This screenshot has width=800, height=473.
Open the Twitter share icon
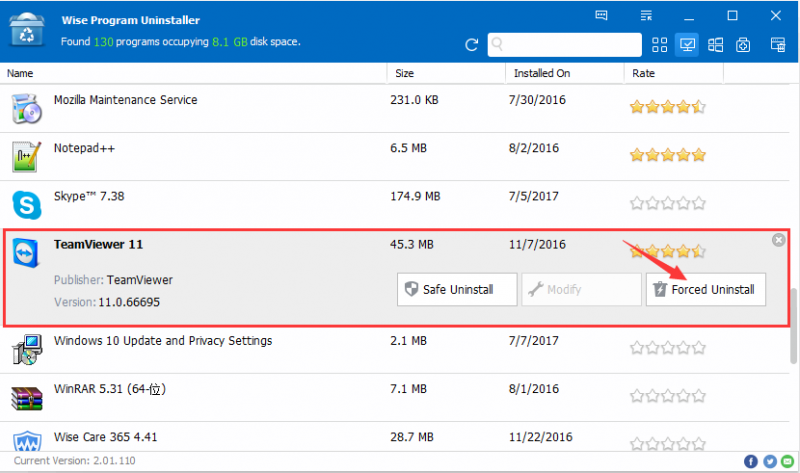[x=770, y=462]
